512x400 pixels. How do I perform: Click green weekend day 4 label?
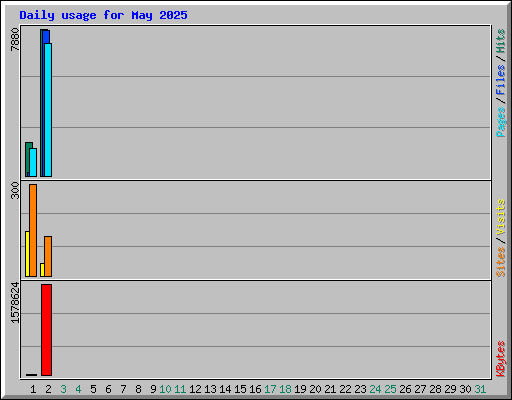point(78,389)
